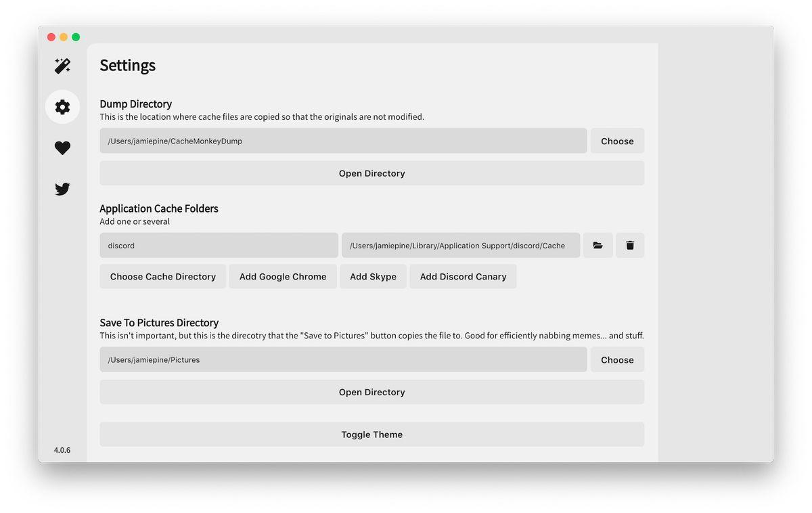This screenshot has width=812, height=513.
Task: Open the magic wand page in sidebar
Action: [x=62, y=66]
